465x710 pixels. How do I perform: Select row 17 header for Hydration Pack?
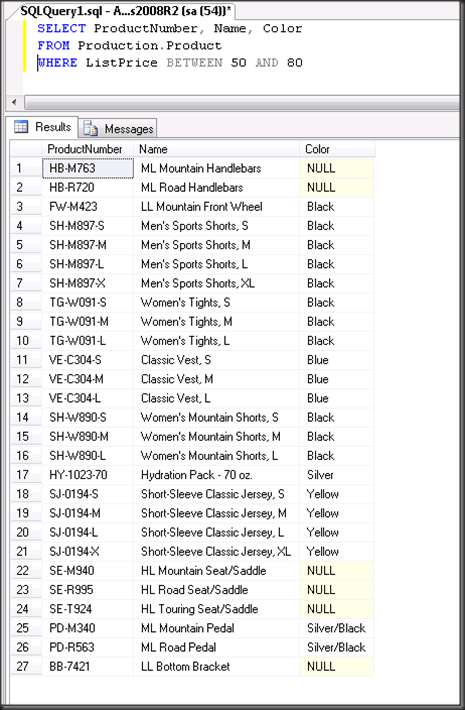point(26,475)
